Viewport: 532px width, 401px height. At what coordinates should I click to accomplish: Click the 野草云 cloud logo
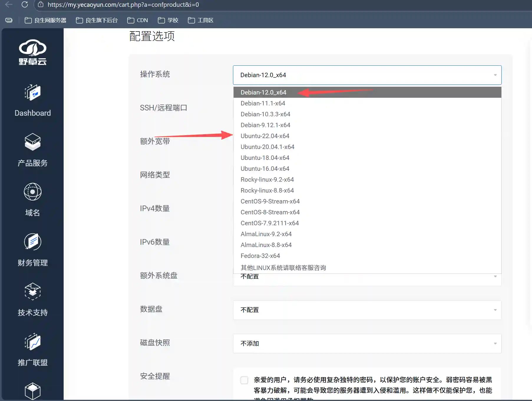click(x=33, y=52)
